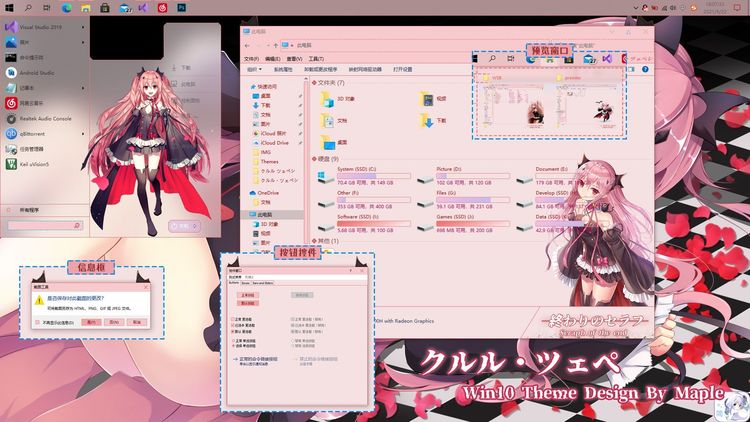This screenshot has width=750, height=422.
Task: Collapse the 其他 (1) group
Action: (314, 241)
